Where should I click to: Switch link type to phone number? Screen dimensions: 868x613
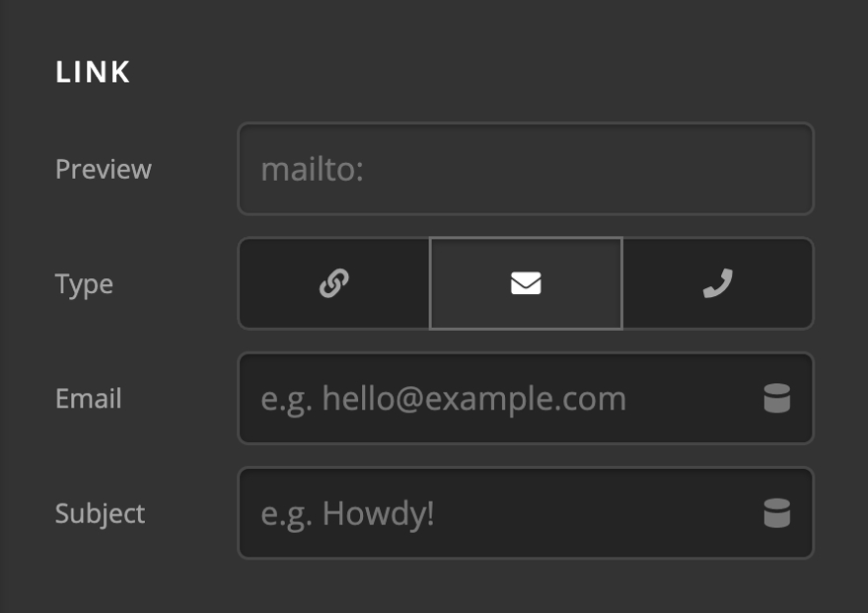pyautogui.click(x=718, y=284)
